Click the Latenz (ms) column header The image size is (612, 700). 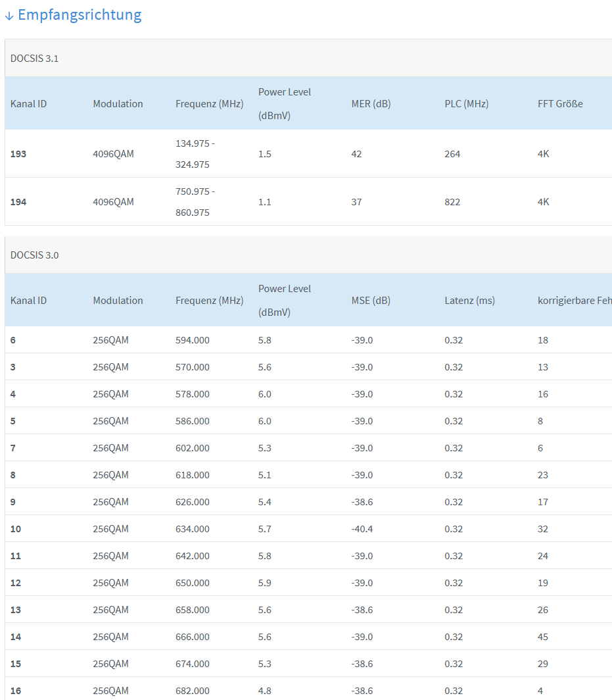click(x=470, y=301)
